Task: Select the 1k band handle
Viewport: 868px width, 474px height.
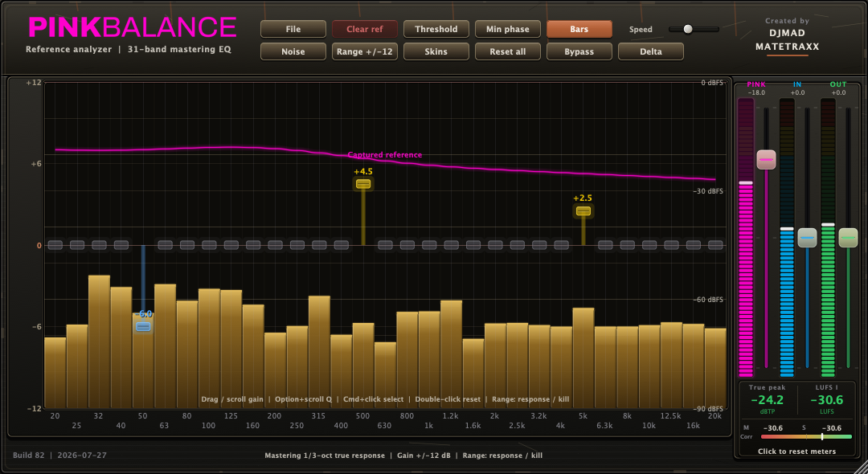Action: [429, 245]
